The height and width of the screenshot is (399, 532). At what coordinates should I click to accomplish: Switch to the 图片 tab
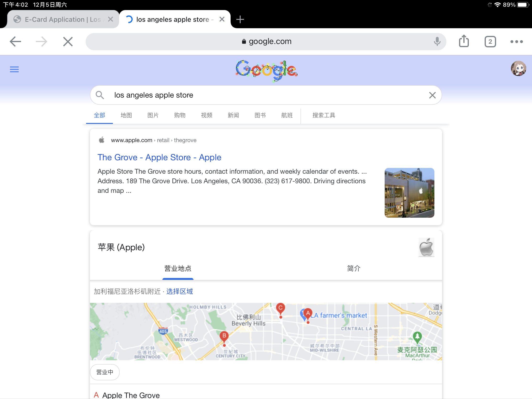pyautogui.click(x=153, y=115)
